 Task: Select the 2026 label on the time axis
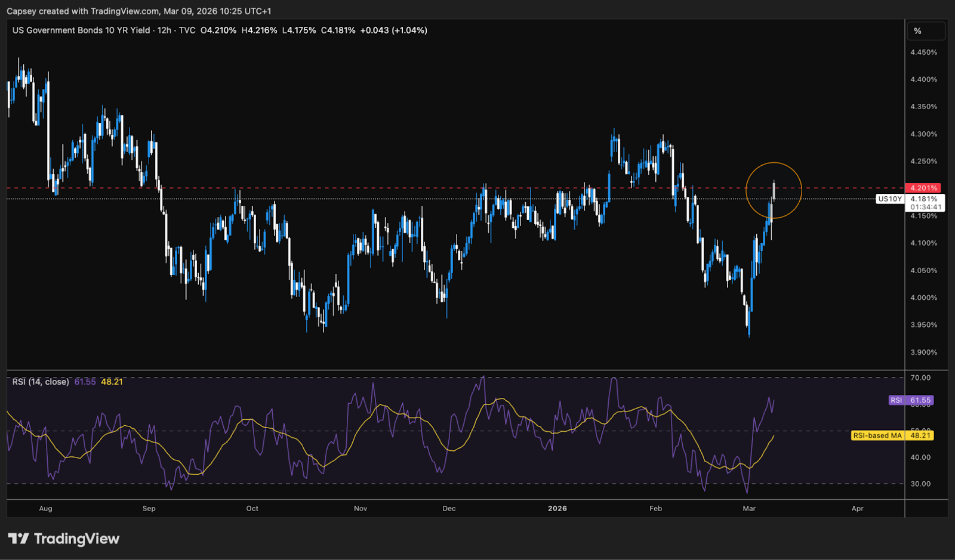557,509
